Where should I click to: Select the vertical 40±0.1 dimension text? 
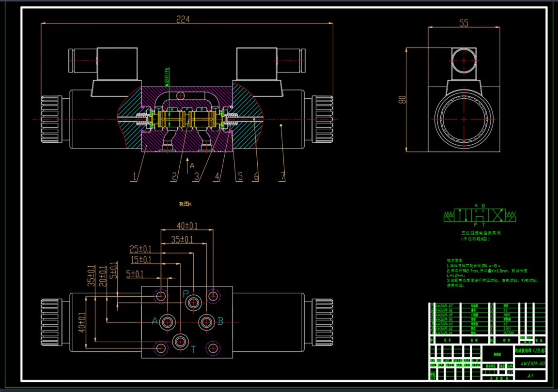click(x=82, y=323)
